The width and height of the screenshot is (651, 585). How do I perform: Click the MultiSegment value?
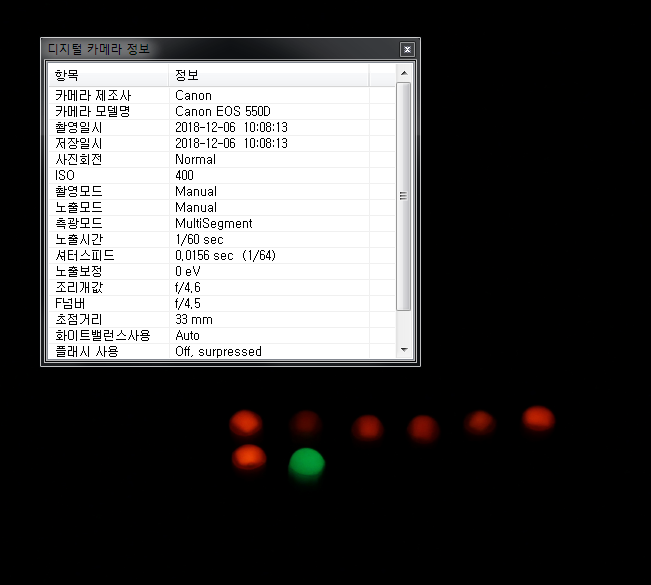point(213,223)
